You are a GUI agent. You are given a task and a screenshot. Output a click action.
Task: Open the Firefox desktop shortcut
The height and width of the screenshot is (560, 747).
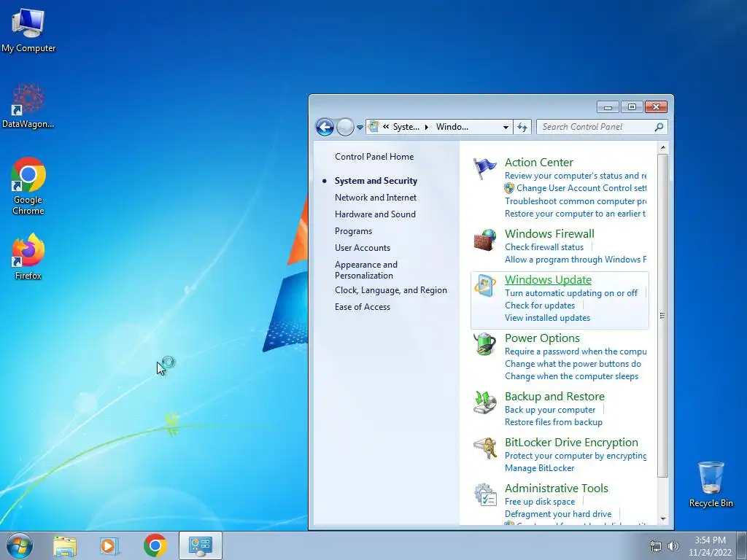click(28, 256)
